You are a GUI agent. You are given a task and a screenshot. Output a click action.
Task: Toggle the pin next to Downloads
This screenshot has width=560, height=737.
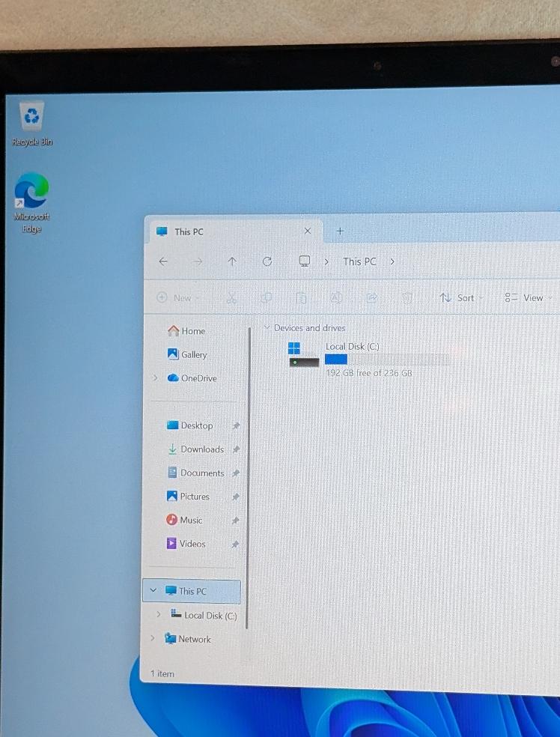[x=236, y=449]
